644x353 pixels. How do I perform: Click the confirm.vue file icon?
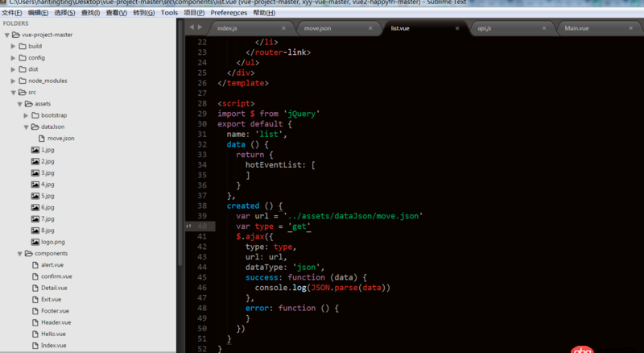point(35,276)
